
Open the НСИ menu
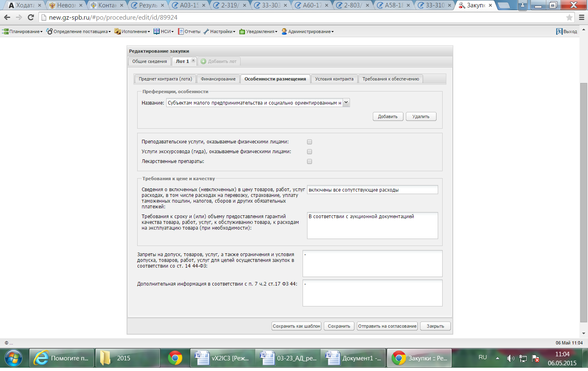[x=163, y=31]
